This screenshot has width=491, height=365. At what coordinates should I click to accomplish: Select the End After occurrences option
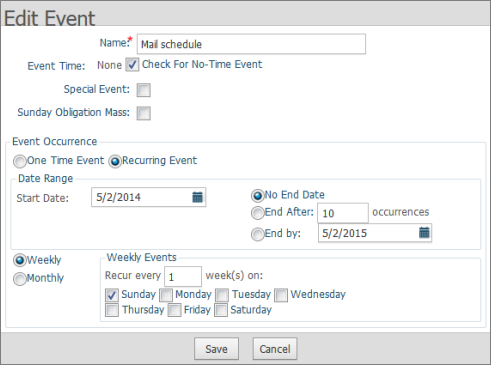coord(257,213)
